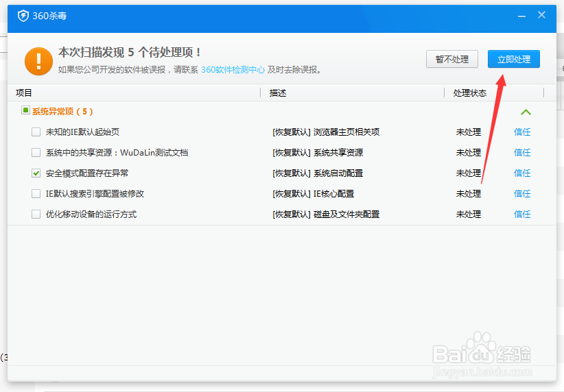
Task: Uncheck the 安全模式配置存在异常 checkbox
Action: [x=36, y=173]
